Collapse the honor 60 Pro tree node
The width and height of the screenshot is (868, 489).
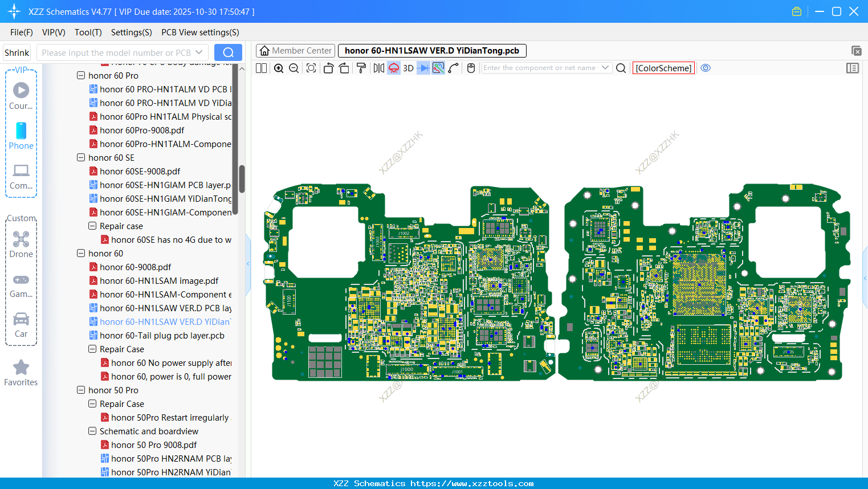[81, 75]
